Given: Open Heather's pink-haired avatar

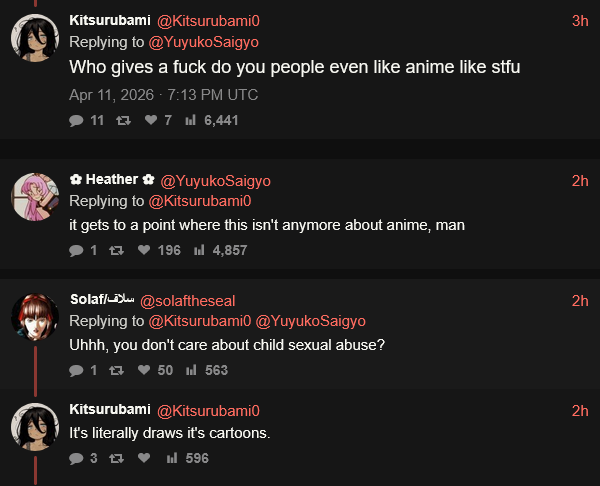Looking at the screenshot, I should pos(35,197).
